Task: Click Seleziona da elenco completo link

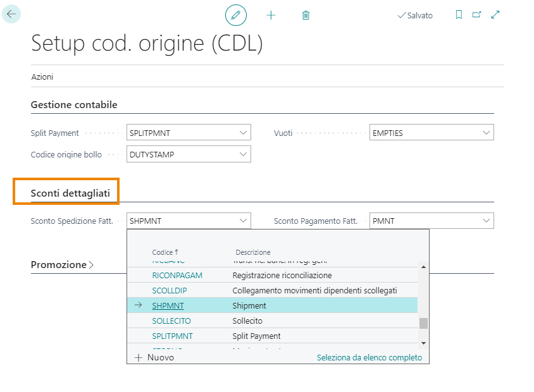Action: [369, 357]
